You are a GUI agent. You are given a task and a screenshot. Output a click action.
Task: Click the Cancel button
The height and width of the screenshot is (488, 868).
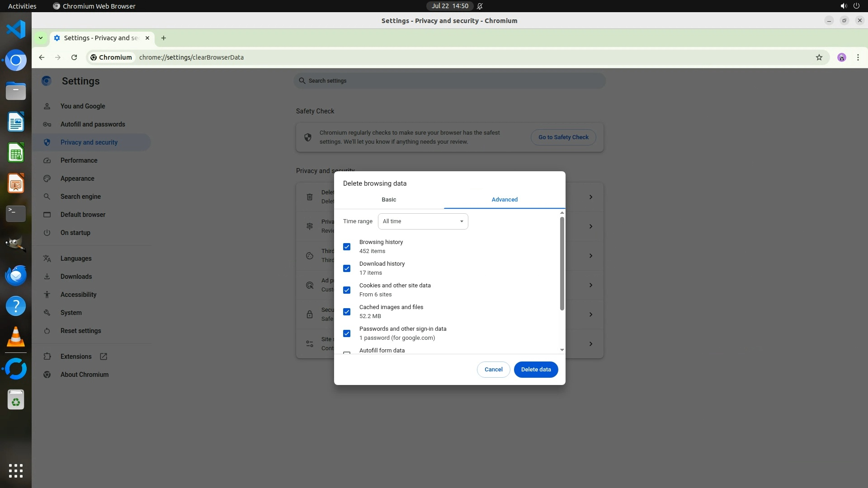click(493, 370)
